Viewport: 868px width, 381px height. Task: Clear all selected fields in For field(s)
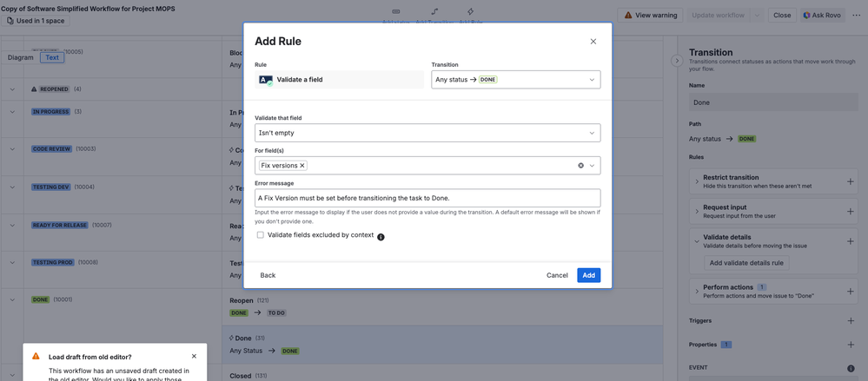click(x=580, y=166)
